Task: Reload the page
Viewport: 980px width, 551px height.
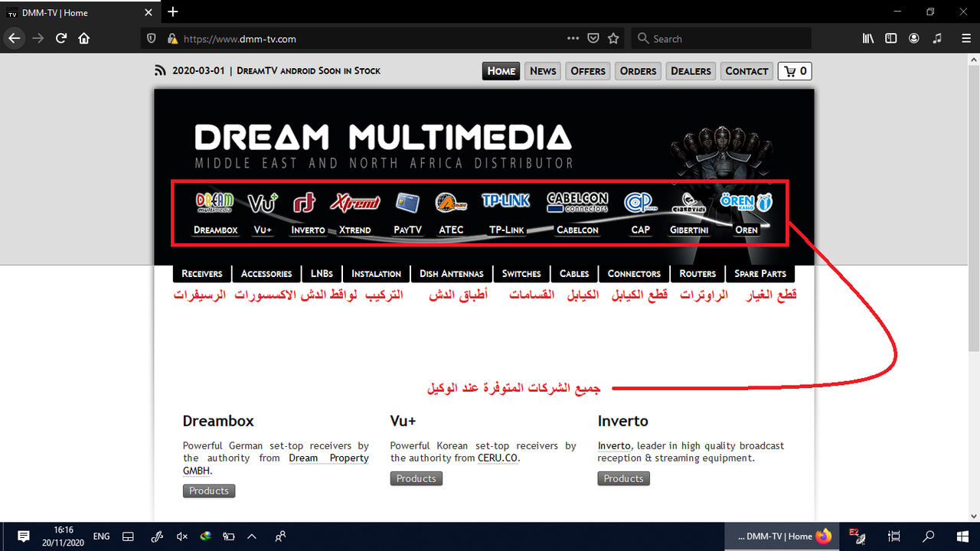Action: click(61, 38)
